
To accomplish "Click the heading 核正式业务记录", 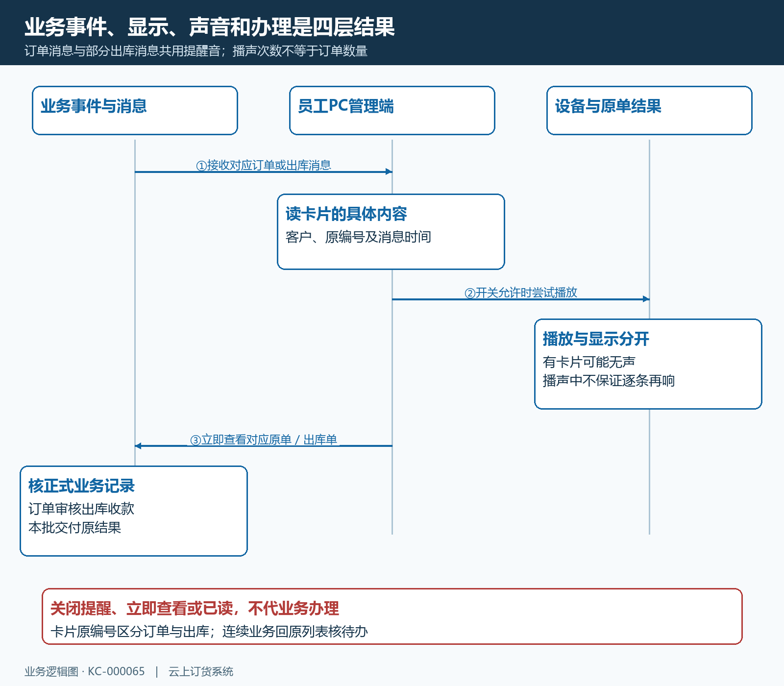I will (x=81, y=486).
